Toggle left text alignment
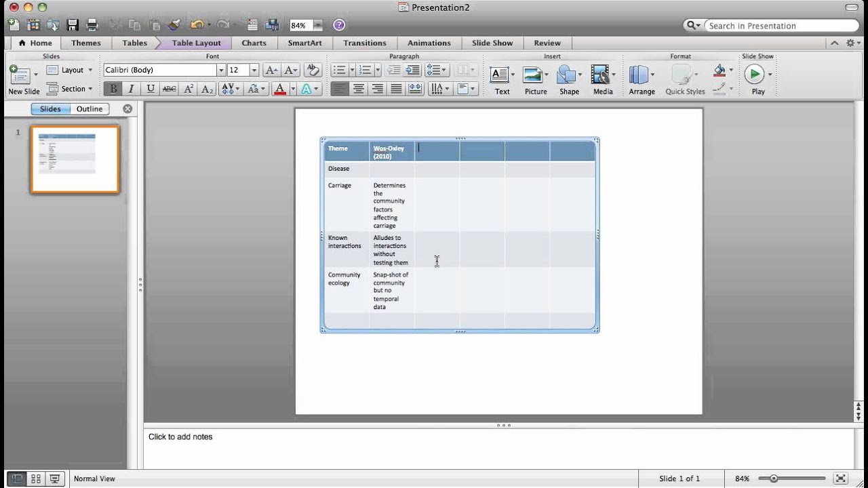The image size is (868, 488). (340, 89)
